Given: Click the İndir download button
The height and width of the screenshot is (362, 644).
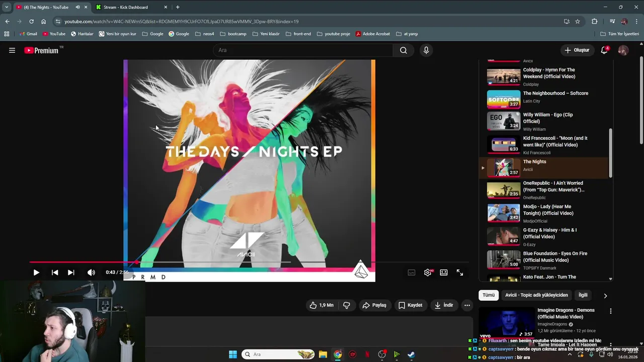Looking at the screenshot, I should pos(444,305).
